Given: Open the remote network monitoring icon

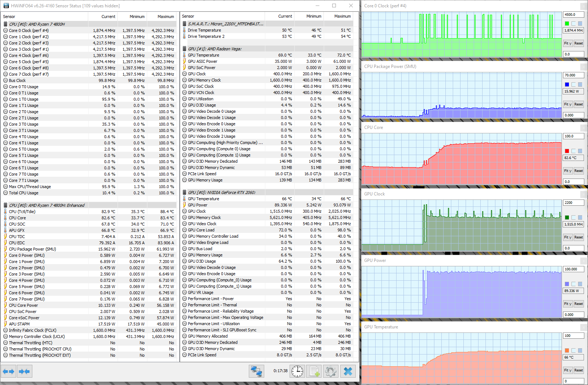Looking at the screenshot, I should coord(256,371).
